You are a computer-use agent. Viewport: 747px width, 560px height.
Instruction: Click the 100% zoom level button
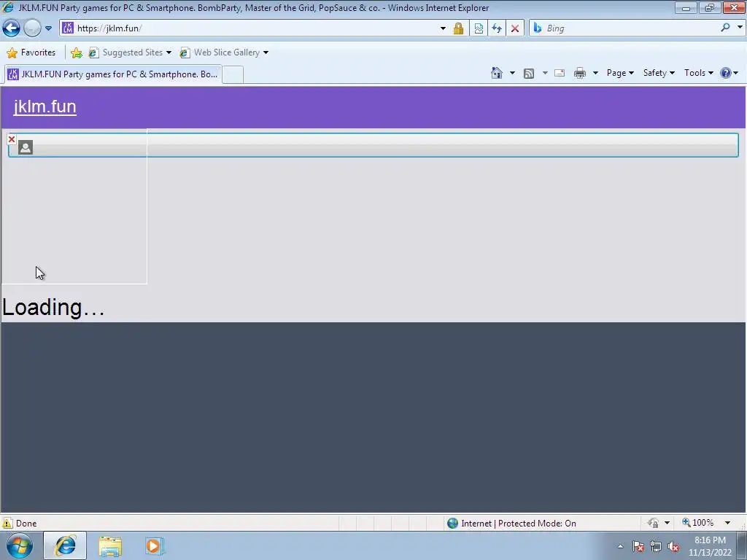coord(697,523)
